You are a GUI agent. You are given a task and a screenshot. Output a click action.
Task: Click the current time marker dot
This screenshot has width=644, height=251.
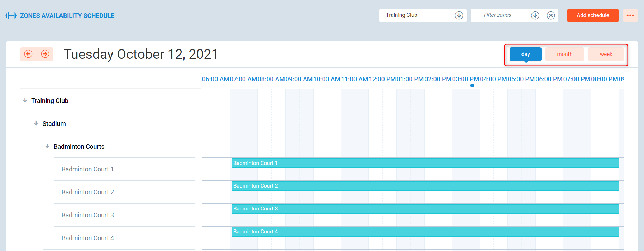click(x=472, y=85)
